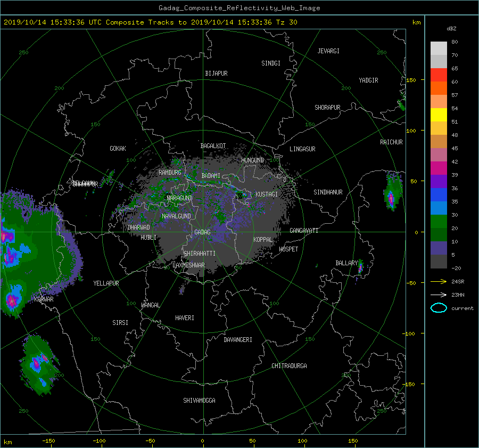Click the HANGAL city label
479x448 pixels.
coord(151,305)
